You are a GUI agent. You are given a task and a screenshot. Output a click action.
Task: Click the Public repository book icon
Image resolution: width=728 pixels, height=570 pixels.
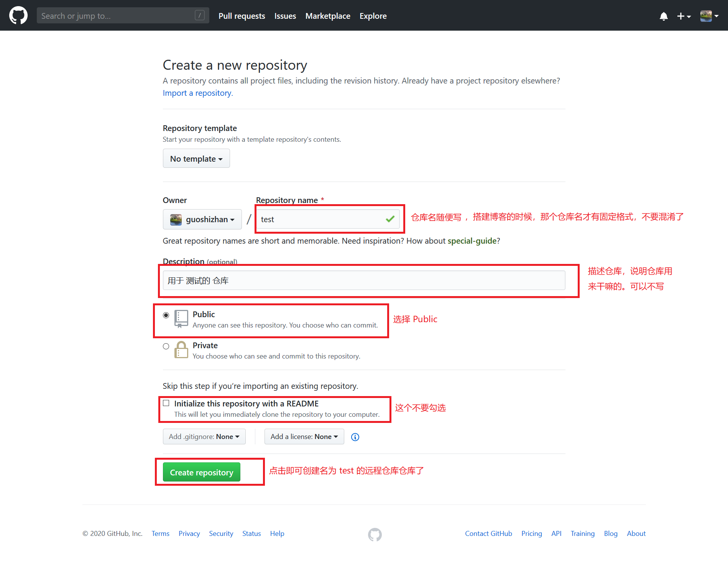coord(181,319)
